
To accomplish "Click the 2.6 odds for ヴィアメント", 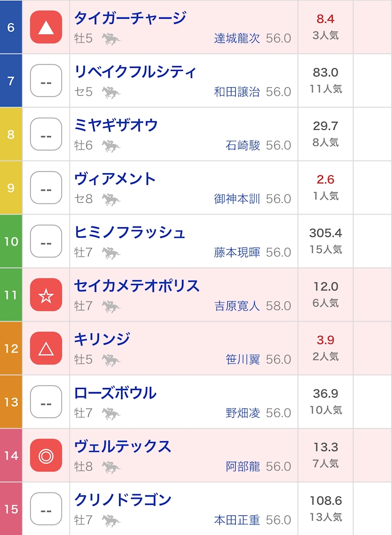I will tap(325, 179).
